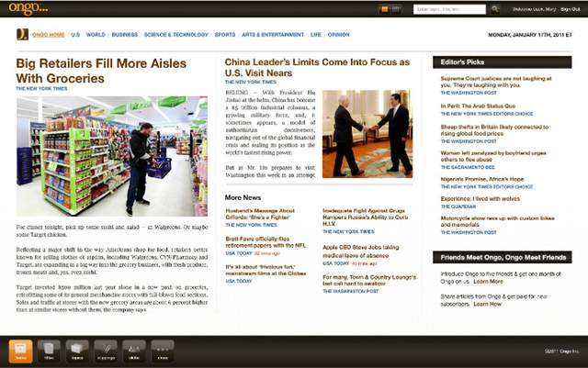The height and width of the screenshot is (368, 588).
Task: Go to the Sports section
Action: 225,35
